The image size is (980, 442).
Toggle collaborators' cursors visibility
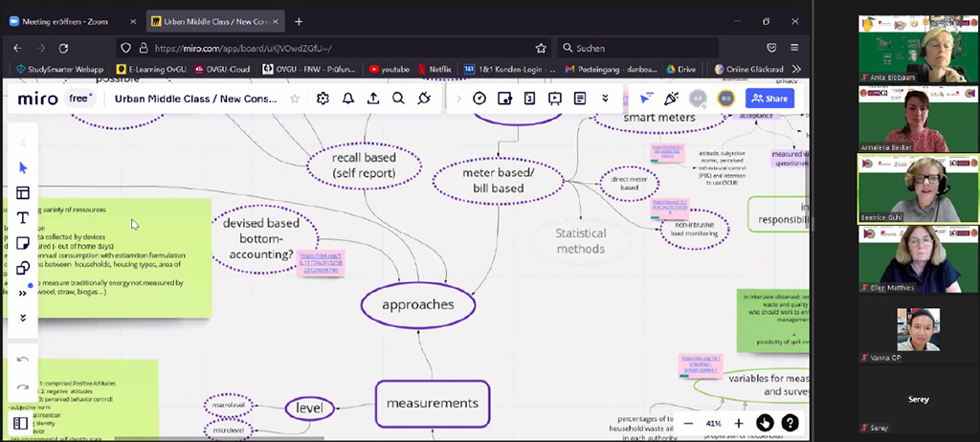click(646, 99)
